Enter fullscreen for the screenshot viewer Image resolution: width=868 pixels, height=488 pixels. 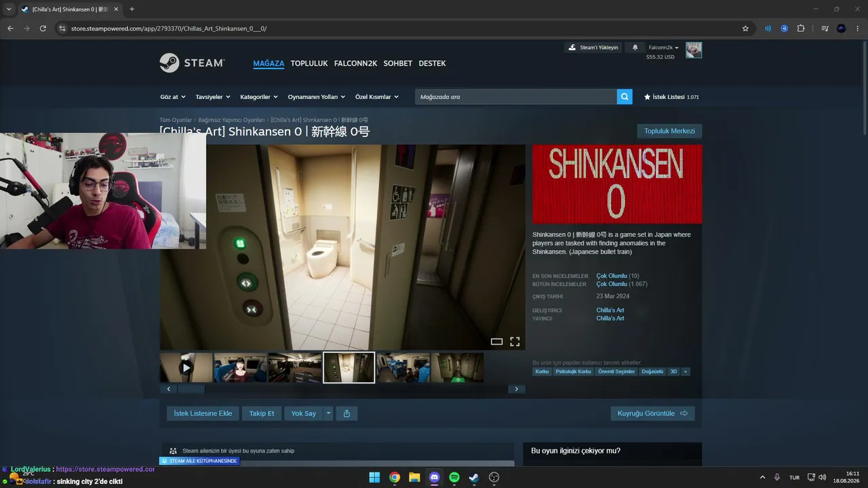(515, 342)
